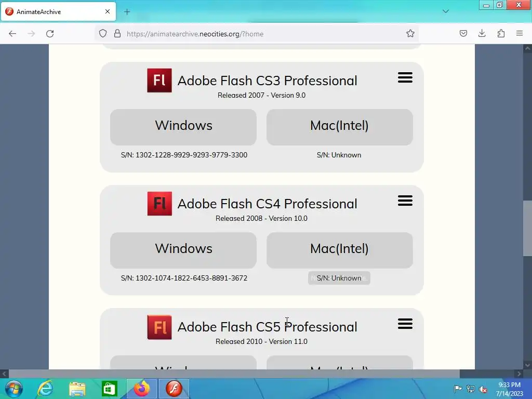Bookmark this page with star

(x=410, y=34)
